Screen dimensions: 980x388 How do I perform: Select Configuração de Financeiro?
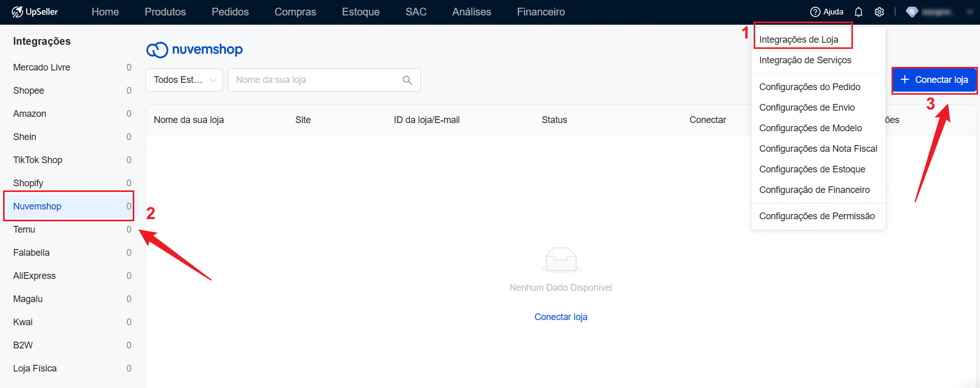coord(814,190)
